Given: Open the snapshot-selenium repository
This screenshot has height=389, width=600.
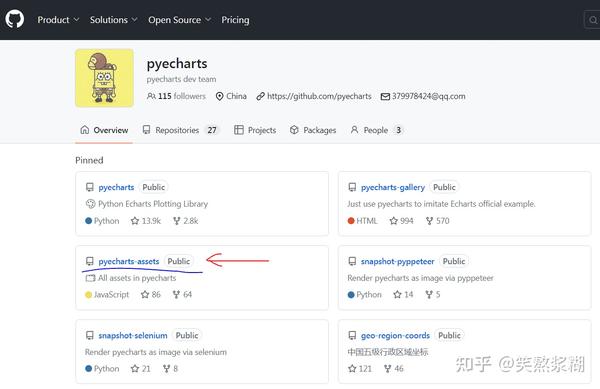Looking at the screenshot, I should pyautogui.click(x=133, y=335).
